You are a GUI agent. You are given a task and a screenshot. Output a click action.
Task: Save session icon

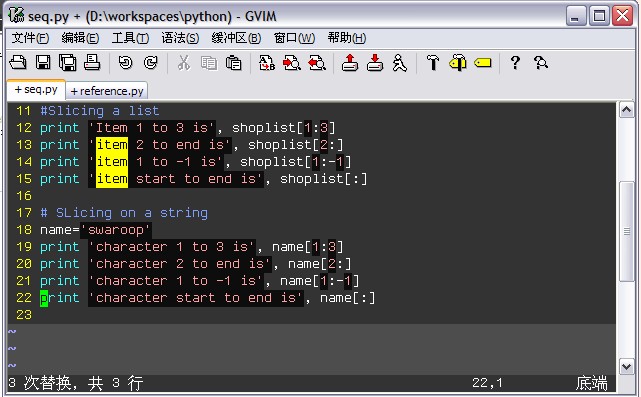pyautogui.click(x=375, y=63)
